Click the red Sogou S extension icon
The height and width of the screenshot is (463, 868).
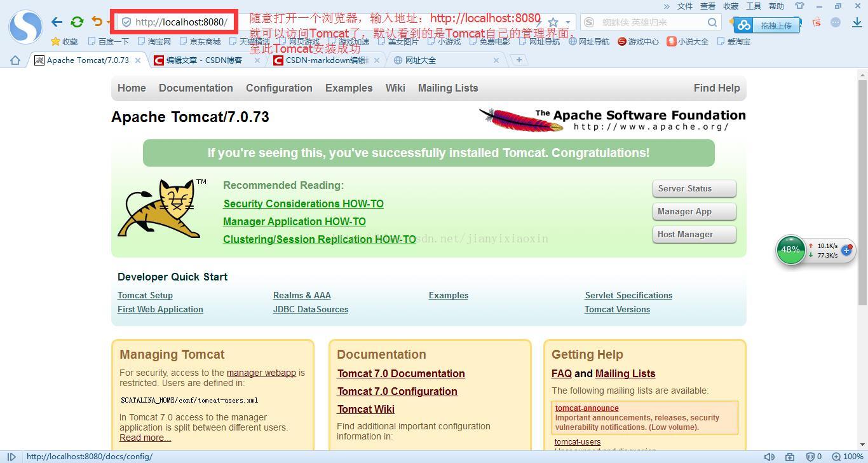coord(817,22)
